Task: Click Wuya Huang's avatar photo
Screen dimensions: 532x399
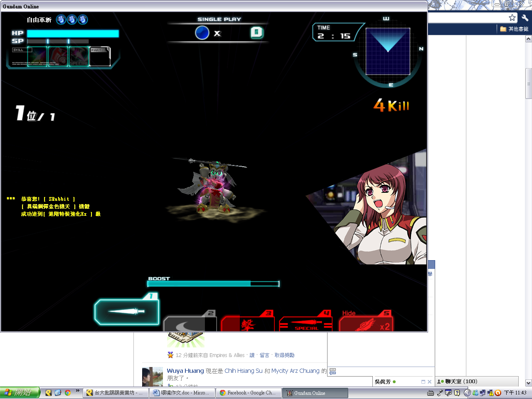Action: pos(153,377)
